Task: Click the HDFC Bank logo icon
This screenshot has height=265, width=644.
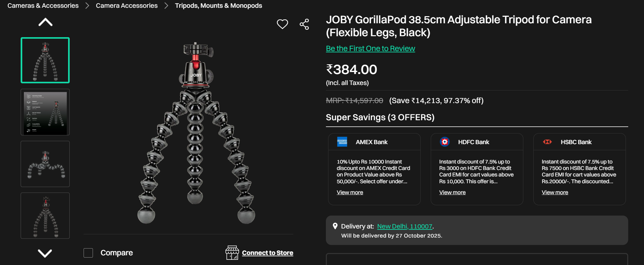Action: click(x=445, y=142)
